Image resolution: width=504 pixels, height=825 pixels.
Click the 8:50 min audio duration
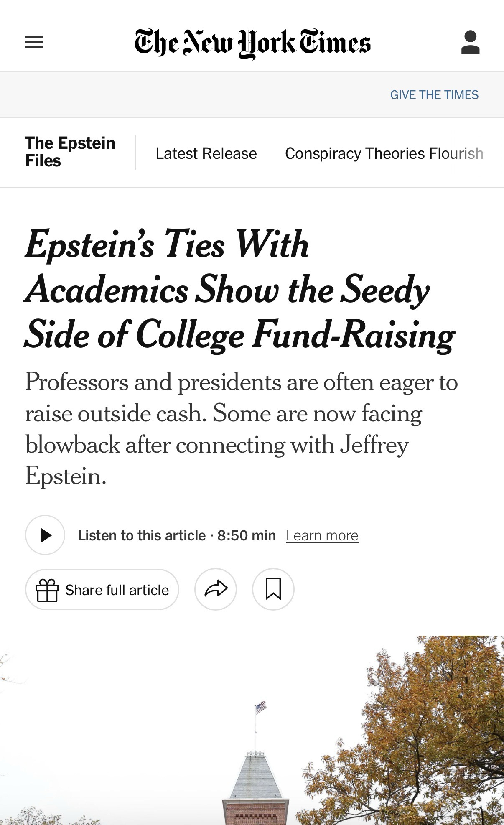247,535
